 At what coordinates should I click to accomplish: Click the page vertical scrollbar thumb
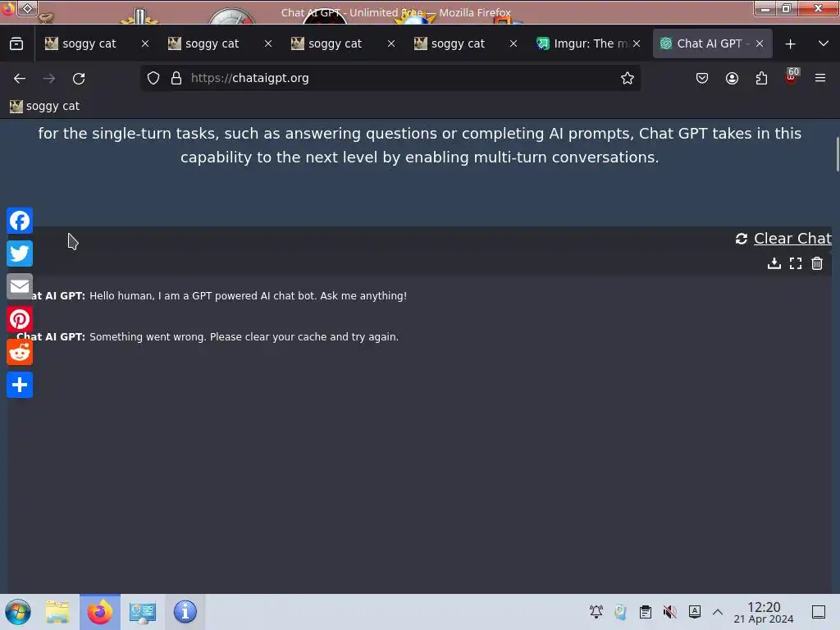click(x=837, y=154)
